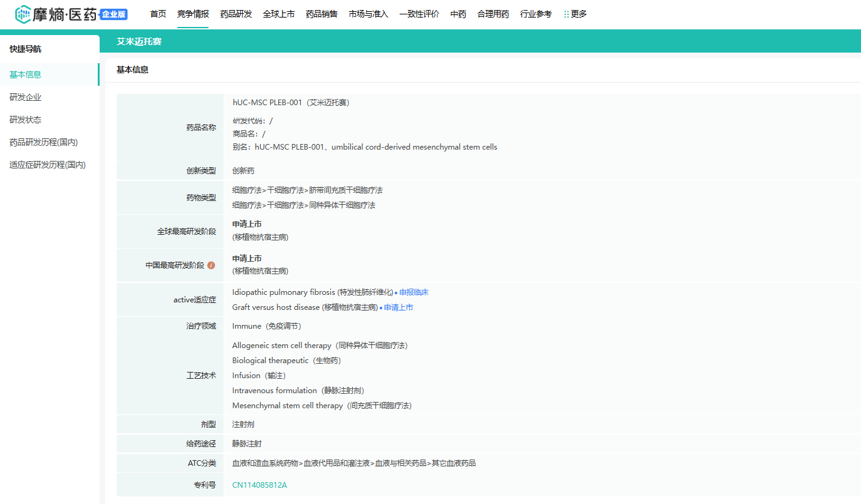Viewport: 861px width, 504px height.
Task: Open the 市场与准入 menu item
Action: pyautogui.click(x=368, y=14)
